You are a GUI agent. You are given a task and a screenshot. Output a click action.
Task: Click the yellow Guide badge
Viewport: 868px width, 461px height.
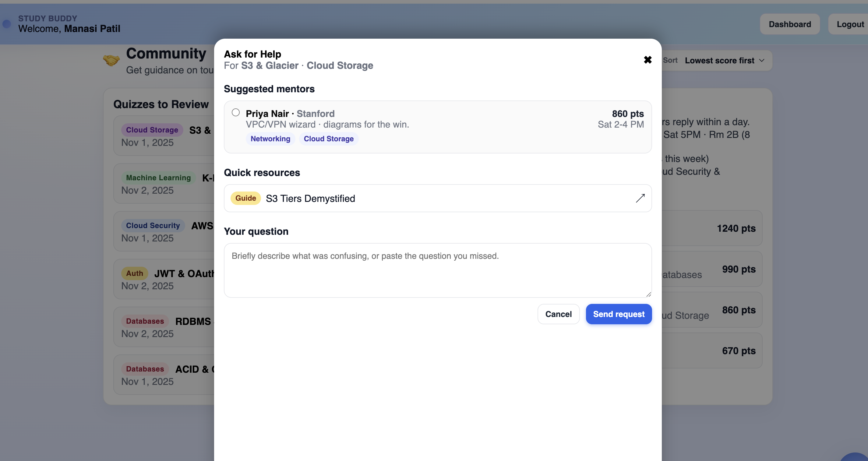246,198
